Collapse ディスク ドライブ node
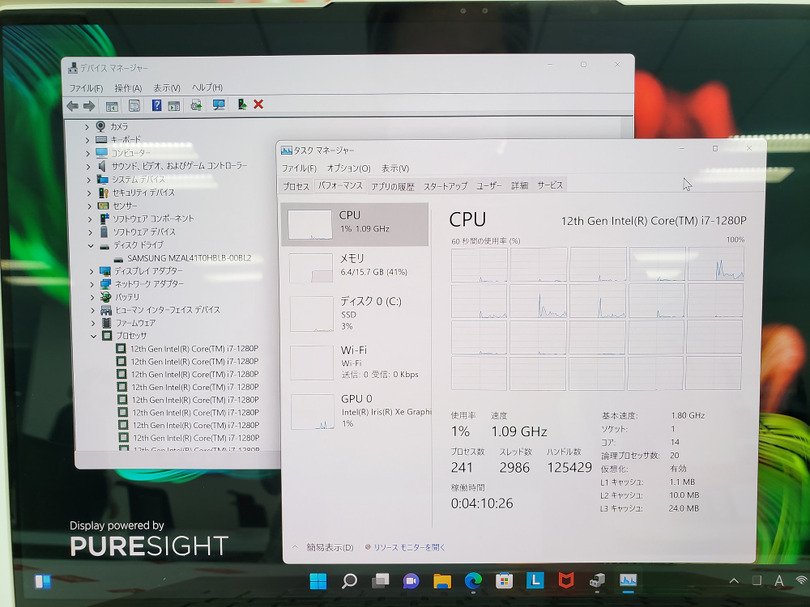The width and height of the screenshot is (810, 607). tap(91, 246)
